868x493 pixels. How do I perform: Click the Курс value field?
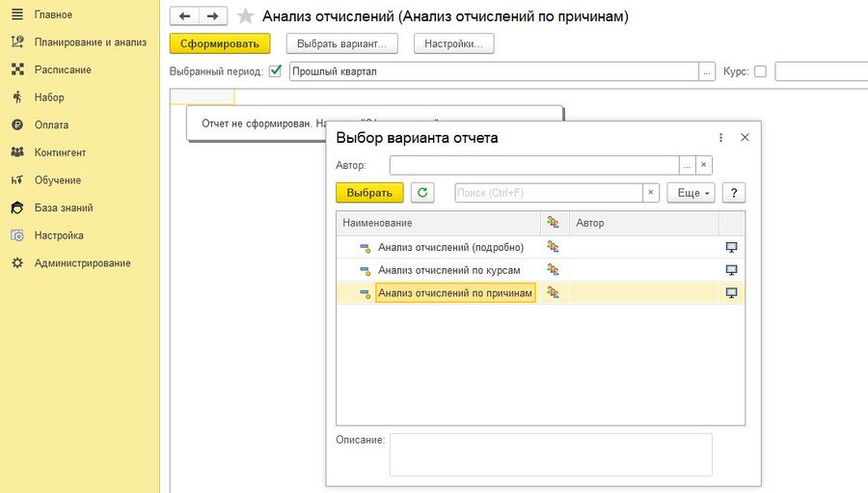point(822,71)
